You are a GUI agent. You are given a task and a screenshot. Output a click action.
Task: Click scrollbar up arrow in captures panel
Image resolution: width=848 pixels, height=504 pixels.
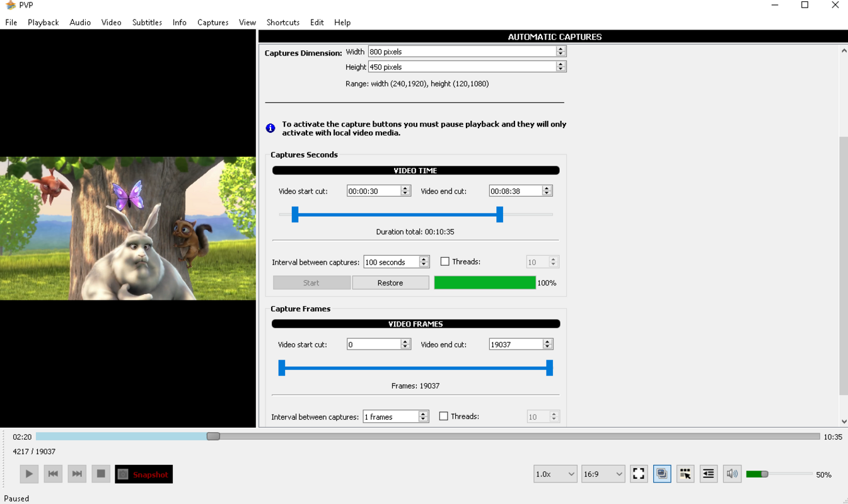[x=844, y=50]
